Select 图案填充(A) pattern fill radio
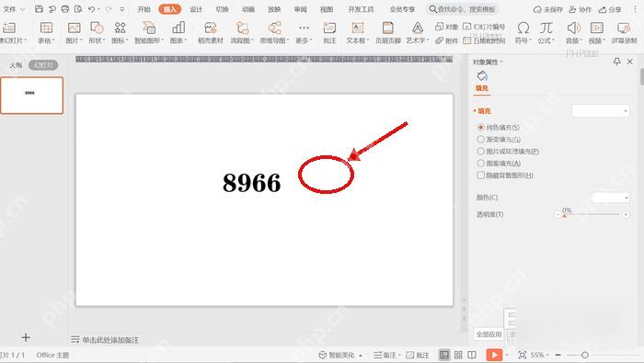The image size is (644, 363). click(x=480, y=164)
